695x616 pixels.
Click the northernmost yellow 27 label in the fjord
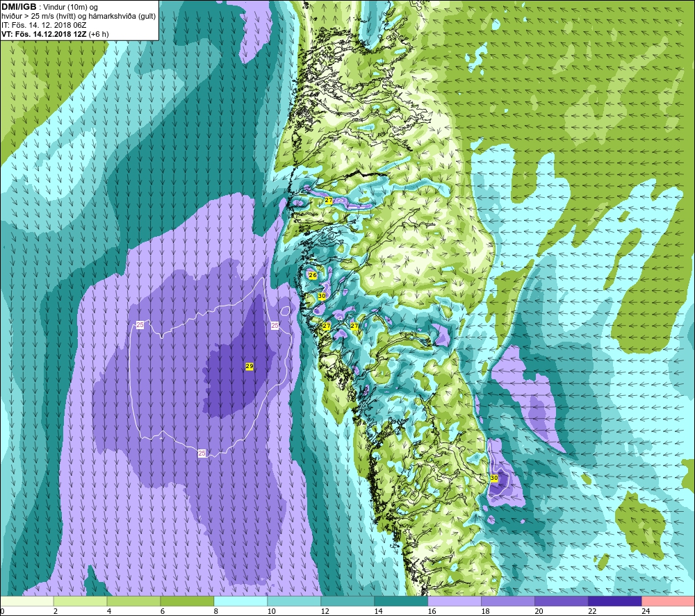pos(329,200)
